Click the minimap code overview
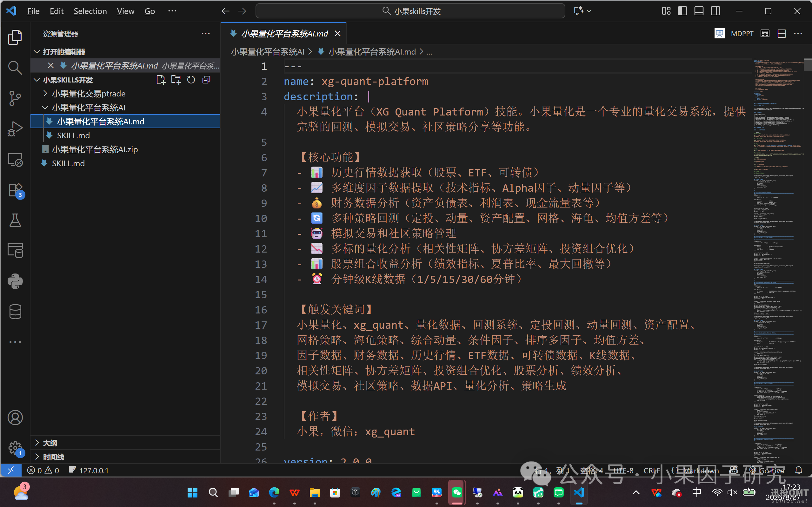 [777, 260]
